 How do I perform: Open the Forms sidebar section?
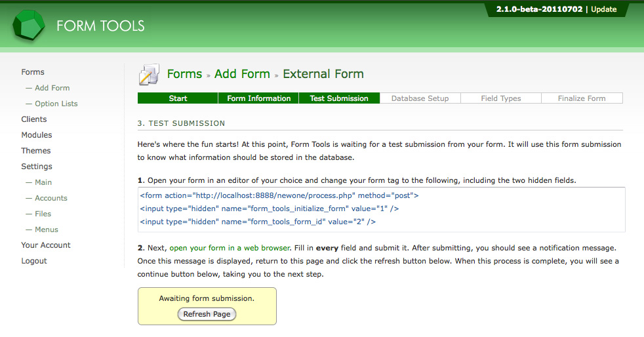click(33, 72)
